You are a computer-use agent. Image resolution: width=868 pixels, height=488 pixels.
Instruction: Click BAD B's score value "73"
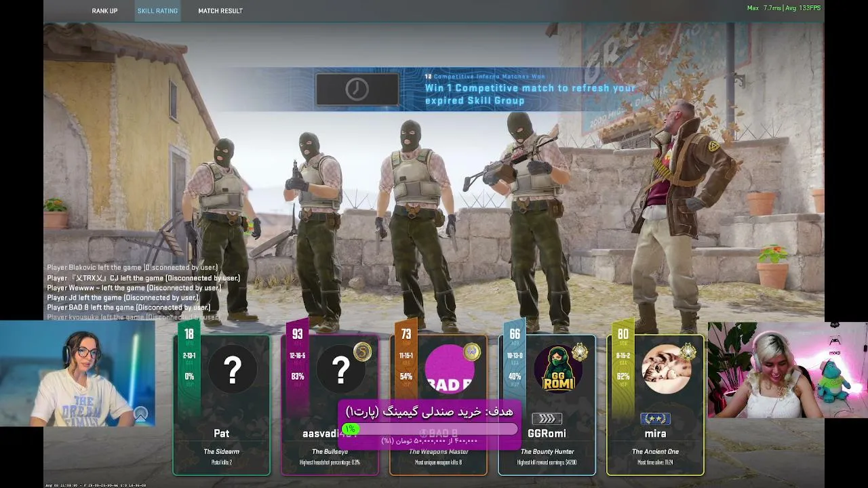pos(406,334)
